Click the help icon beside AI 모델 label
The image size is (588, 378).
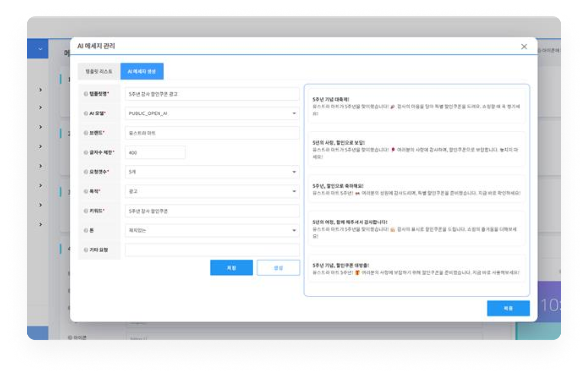[86, 113]
